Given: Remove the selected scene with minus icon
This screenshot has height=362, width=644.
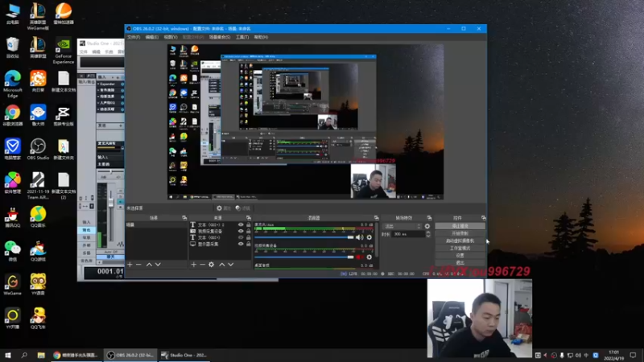Looking at the screenshot, I should tap(138, 265).
